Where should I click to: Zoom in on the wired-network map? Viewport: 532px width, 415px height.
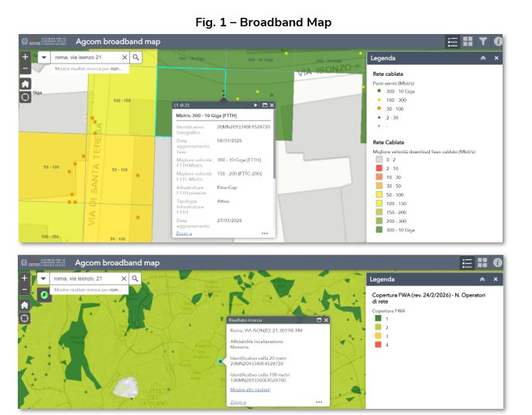pos(25,57)
